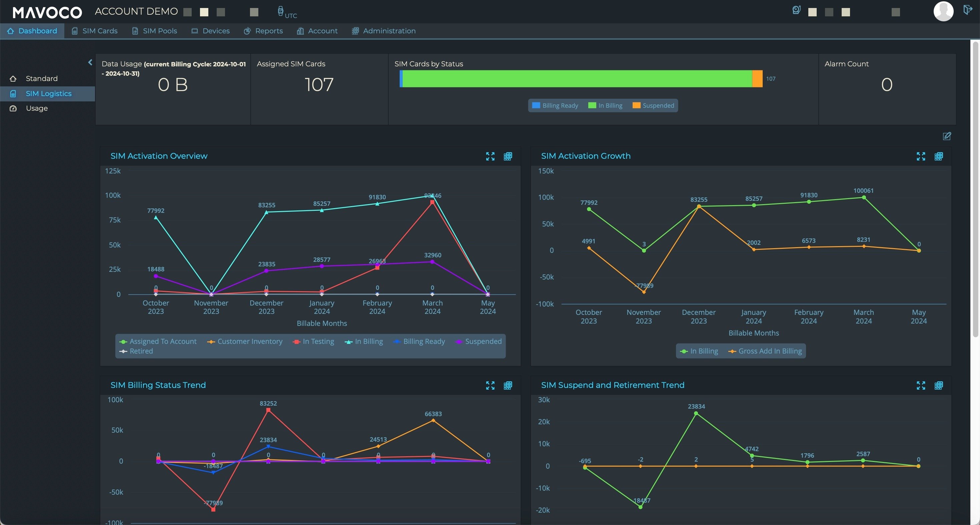
Task: Click the logout door icon
Action: [x=967, y=10]
